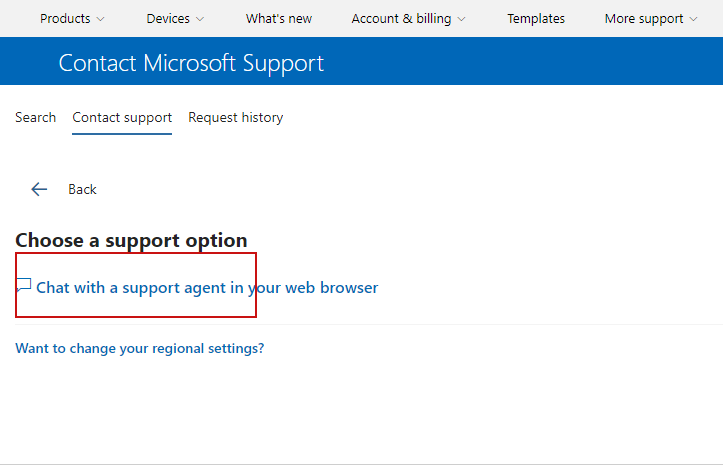Switch to the Search tab
723x466 pixels.
click(x=36, y=117)
